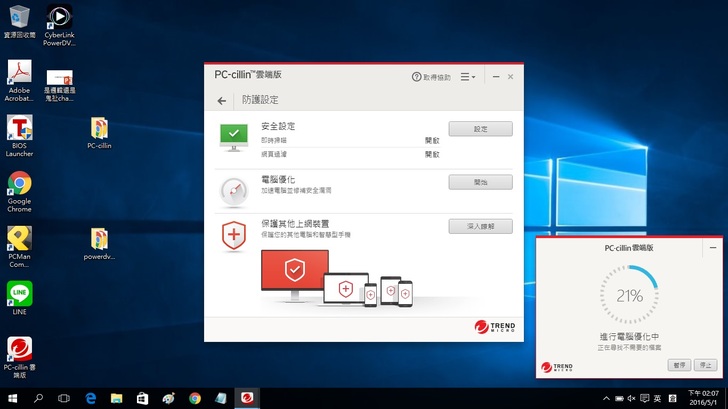This screenshot has width=728, height=409.
Task: Select the PCMan Combo desktop icon
Action: pos(19,247)
